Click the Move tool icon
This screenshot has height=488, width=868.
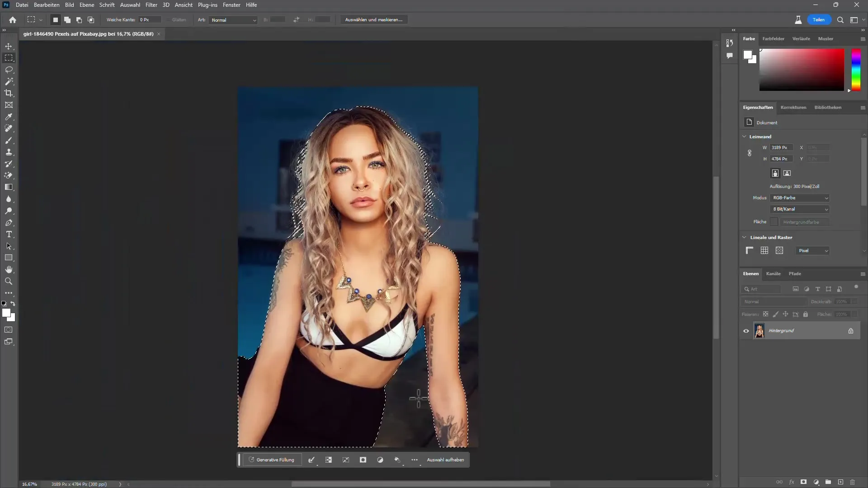tap(9, 46)
